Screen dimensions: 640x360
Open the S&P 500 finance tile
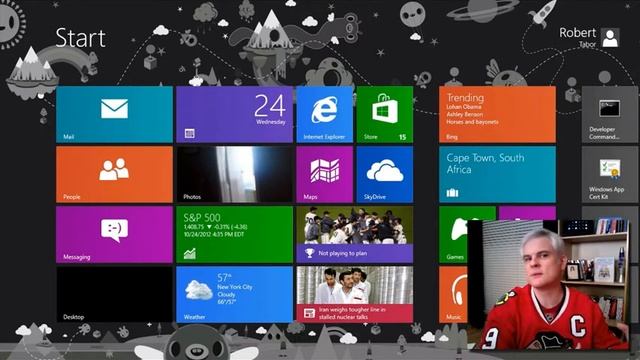point(235,235)
